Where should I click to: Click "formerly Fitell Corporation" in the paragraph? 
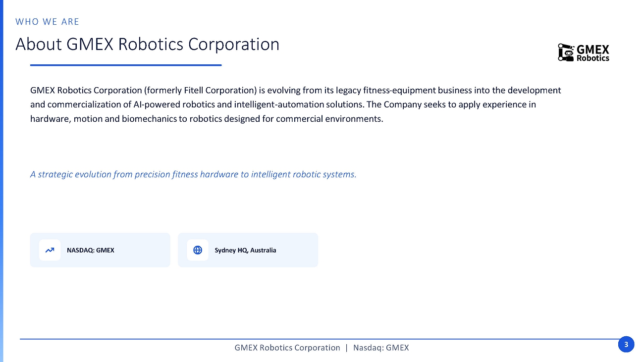[200, 90]
